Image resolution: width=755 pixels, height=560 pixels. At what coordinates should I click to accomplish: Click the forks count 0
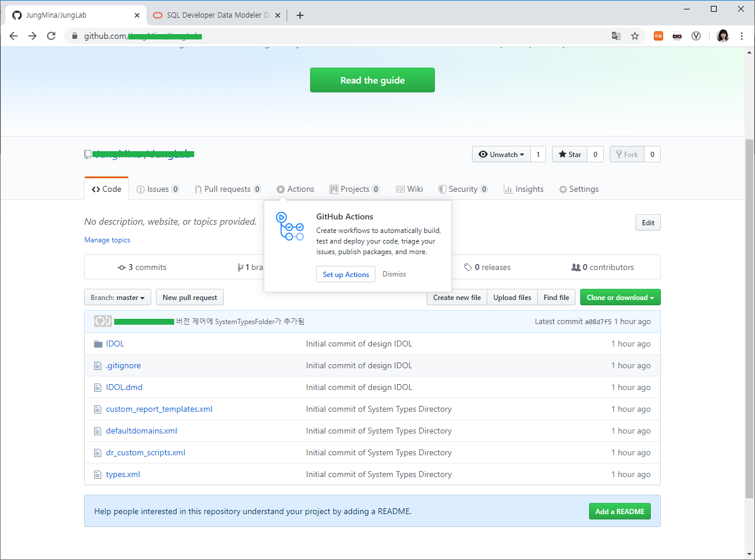652,154
